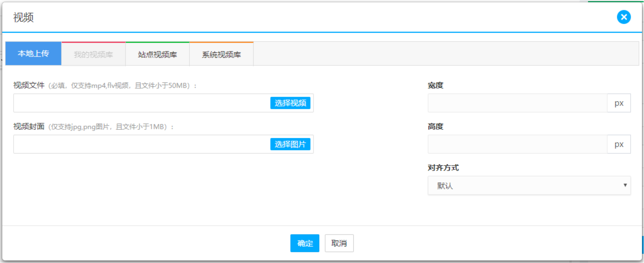Expand the 对齐方式 dropdown showing 默认
The height and width of the screenshot is (263, 644).
[x=529, y=186]
